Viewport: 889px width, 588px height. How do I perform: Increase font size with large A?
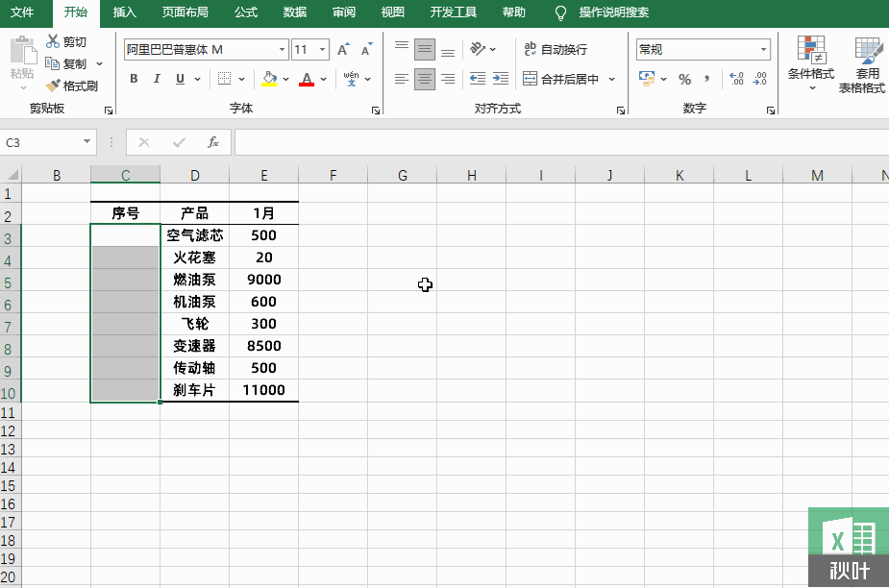point(343,49)
